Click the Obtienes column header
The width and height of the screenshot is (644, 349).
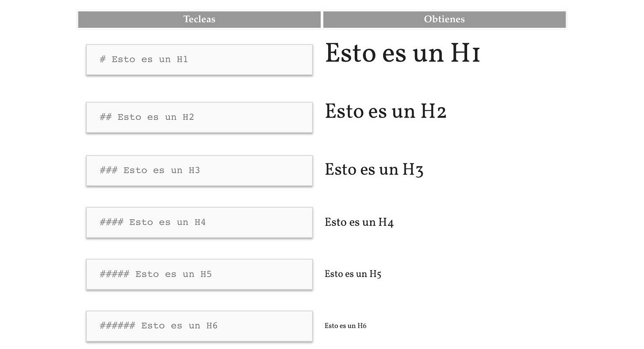point(445,19)
